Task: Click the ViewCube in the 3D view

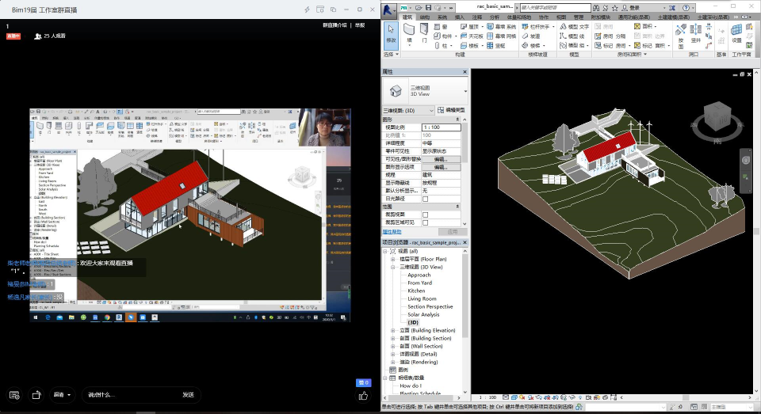Action: click(x=717, y=118)
